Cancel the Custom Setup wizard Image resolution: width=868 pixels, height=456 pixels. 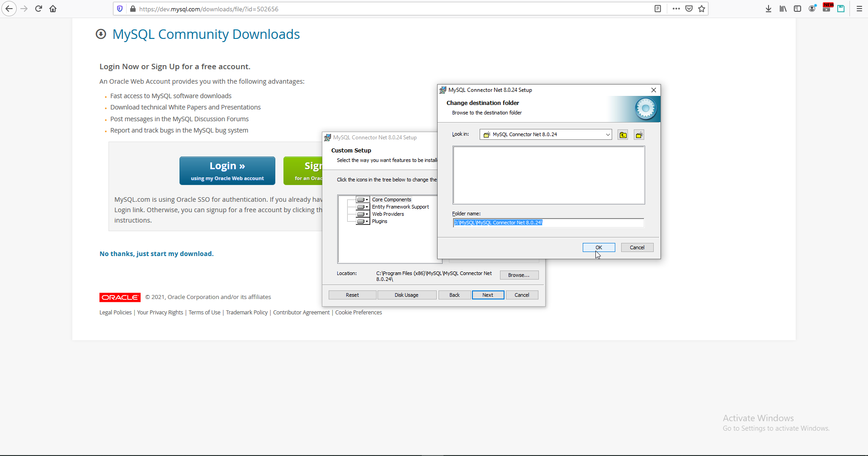point(522,295)
